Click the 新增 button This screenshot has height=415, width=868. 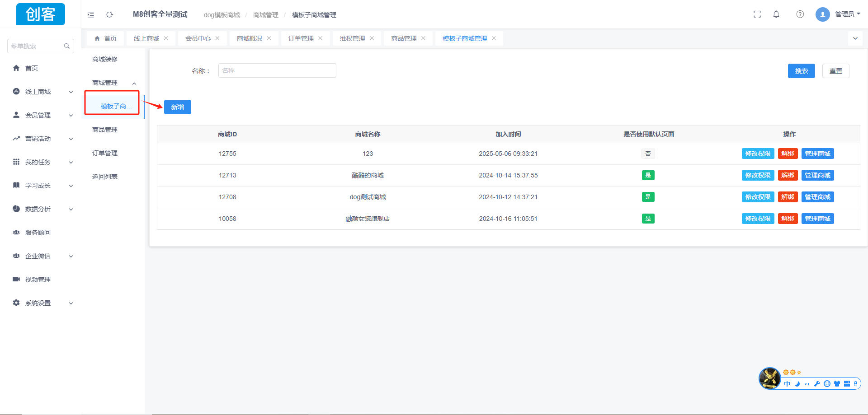tap(177, 107)
